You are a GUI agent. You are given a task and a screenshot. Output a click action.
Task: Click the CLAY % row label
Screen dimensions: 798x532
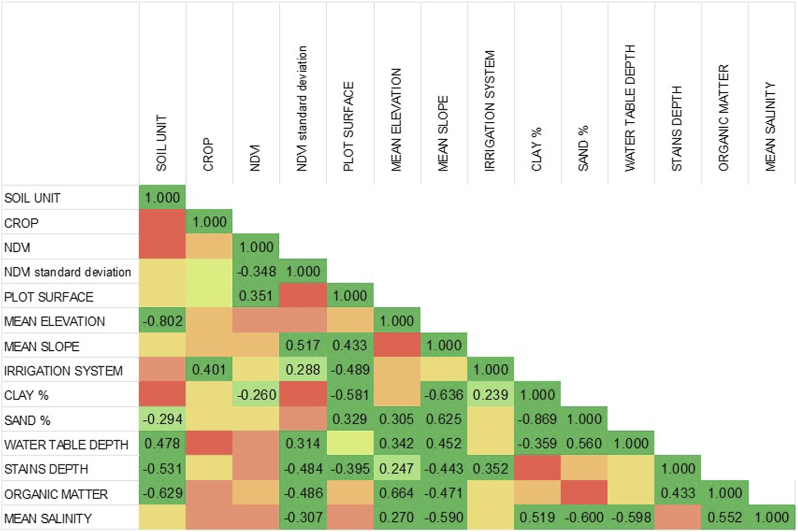pyautogui.click(x=26, y=396)
